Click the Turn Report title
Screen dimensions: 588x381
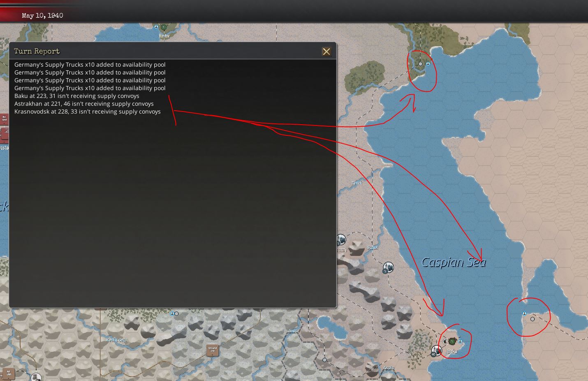click(37, 51)
